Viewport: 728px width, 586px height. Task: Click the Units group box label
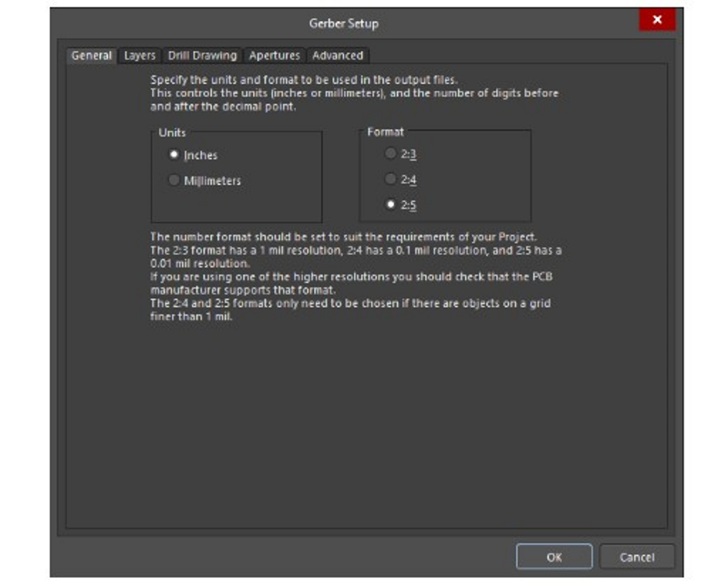172,133
